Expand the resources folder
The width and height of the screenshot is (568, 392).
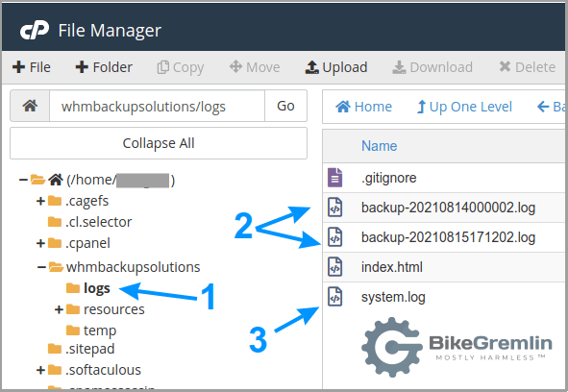pos(59,309)
